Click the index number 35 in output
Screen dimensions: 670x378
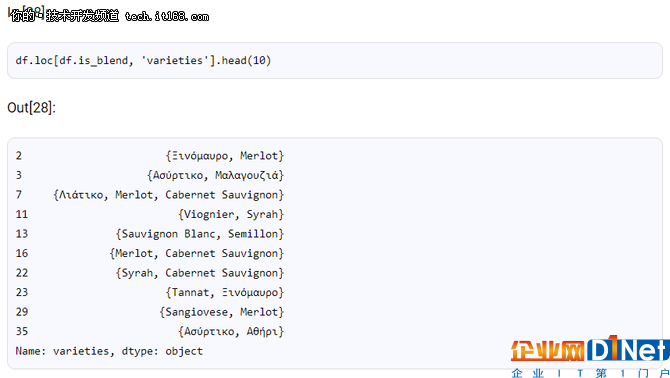22,331
